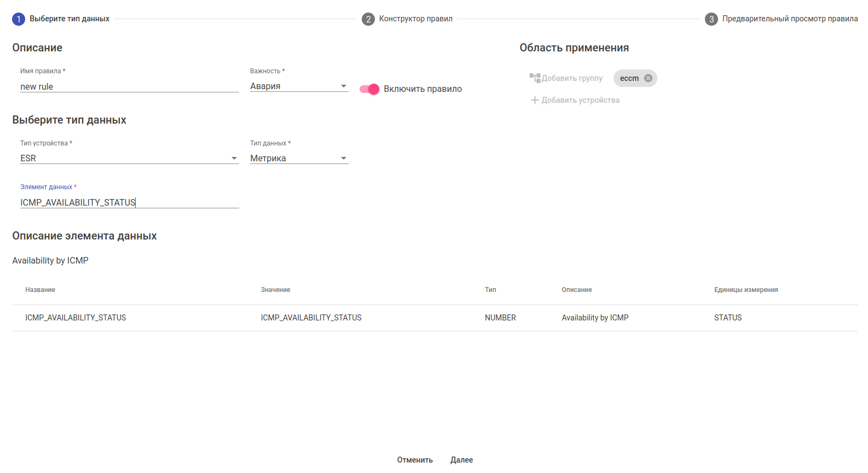
Task: Click the "Элемент данных" input field
Action: [x=129, y=203]
